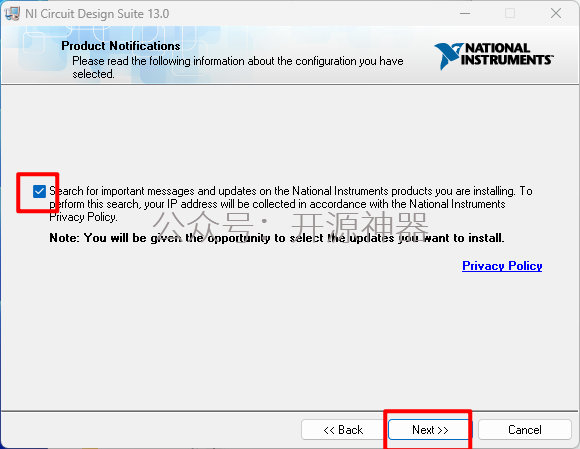Minimize the installer window
580x449 pixels.
[465, 13]
